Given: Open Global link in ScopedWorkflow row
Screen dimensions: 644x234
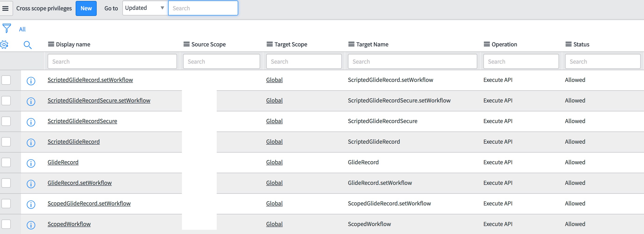Looking at the screenshot, I should tap(274, 224).
